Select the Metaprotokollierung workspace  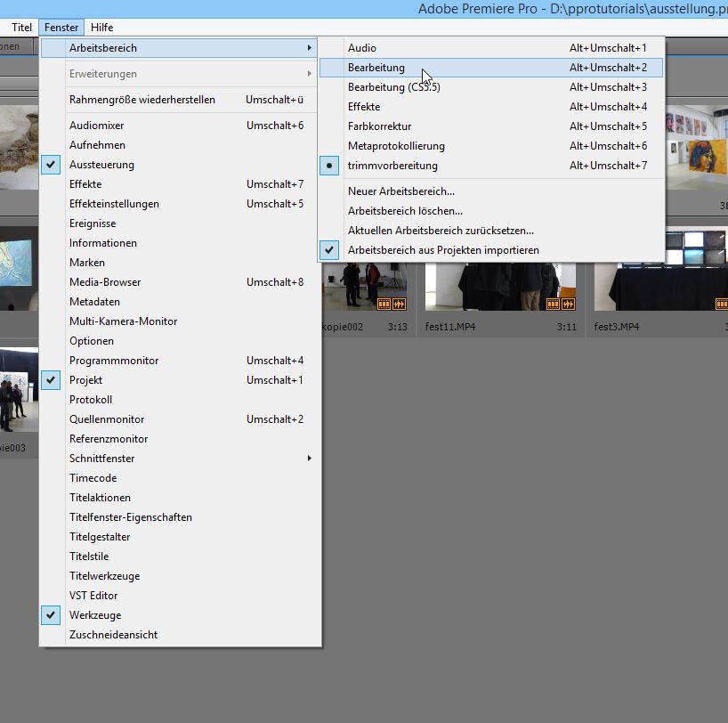coord(491,146)
